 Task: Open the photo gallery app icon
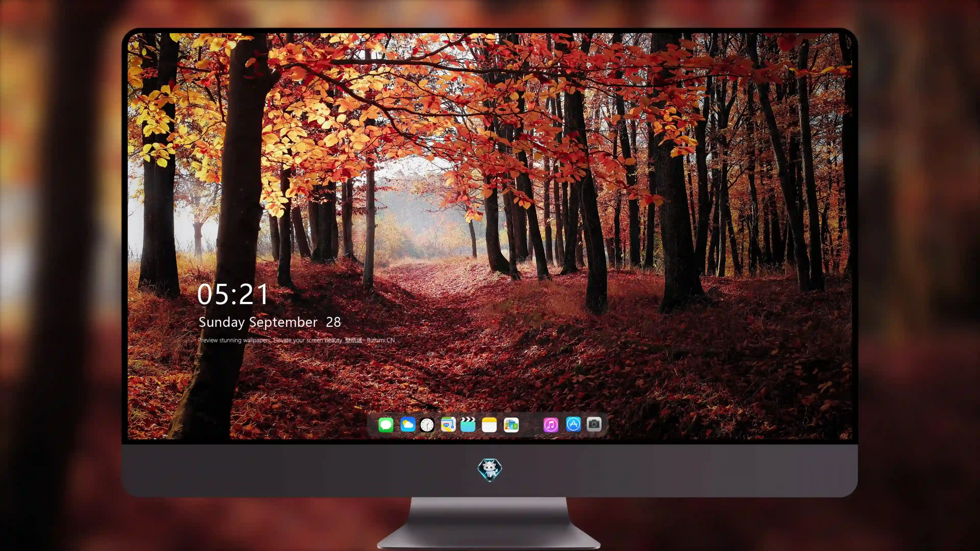pyautogui.click(x=511, y=425)
